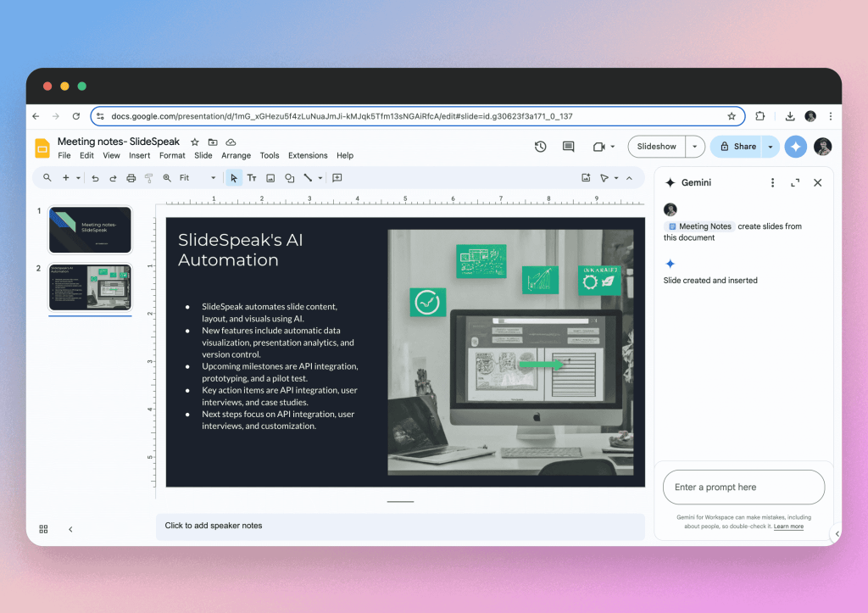Click the slide title SlideSpeak's AI Automation
The width and height of the screenshot is (868, 613).
point(240,250)
